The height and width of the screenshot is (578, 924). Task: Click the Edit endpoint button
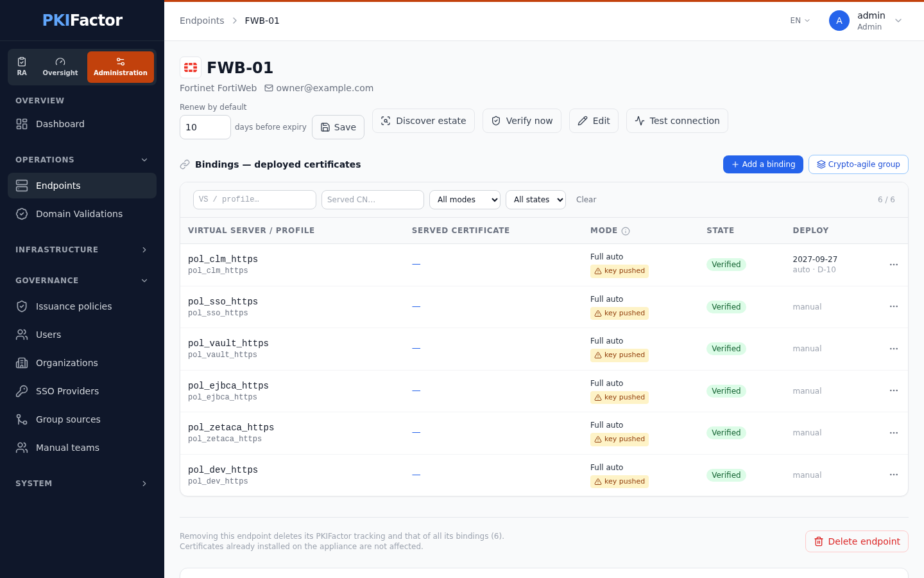click(594, 121)
